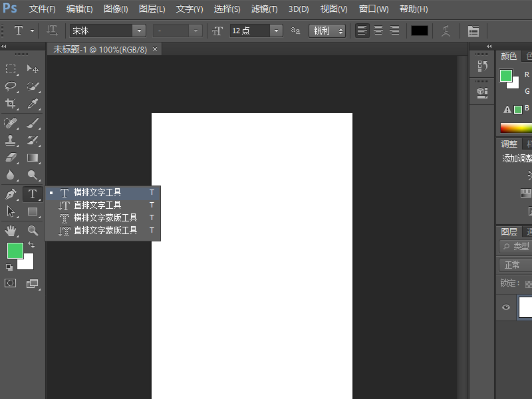The height and width of the screenshot is (399, 532).
Task: Toggle Background layer visibility eye
Action: 506,307
